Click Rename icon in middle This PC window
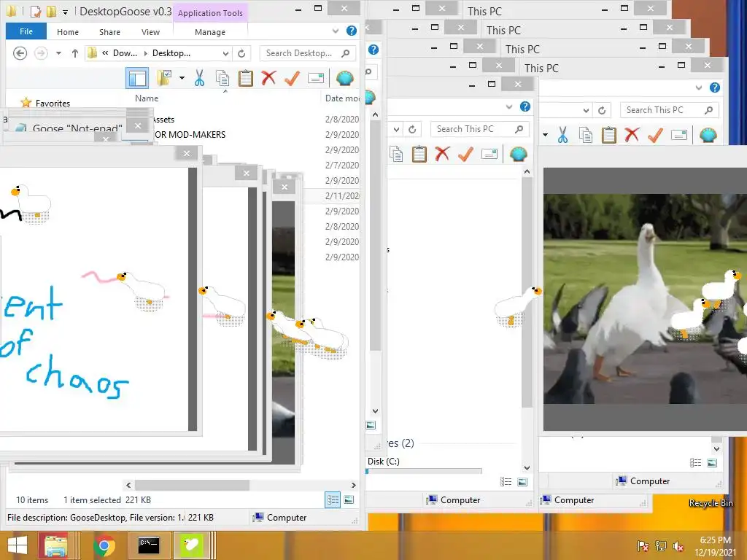 pos(489,154)
